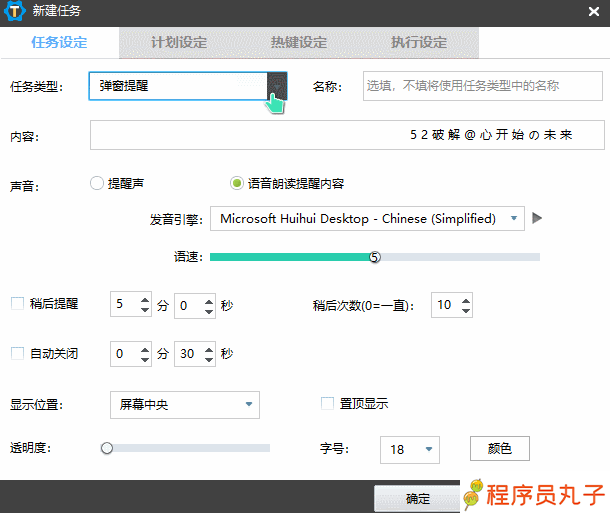Close the 新建任务 dialog
The height and width of the screenshot is (513, 610).
pos(594,12)
